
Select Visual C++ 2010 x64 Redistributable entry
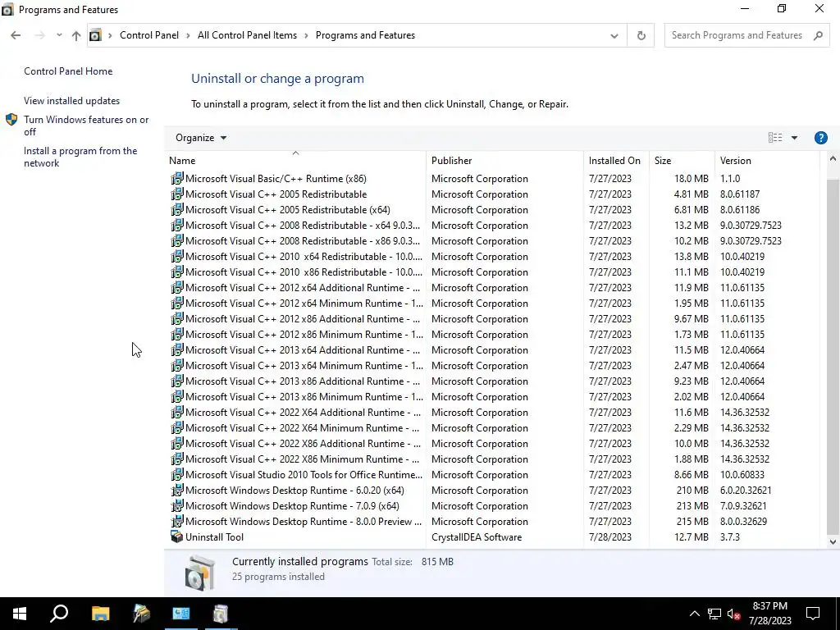pos(304,257)
